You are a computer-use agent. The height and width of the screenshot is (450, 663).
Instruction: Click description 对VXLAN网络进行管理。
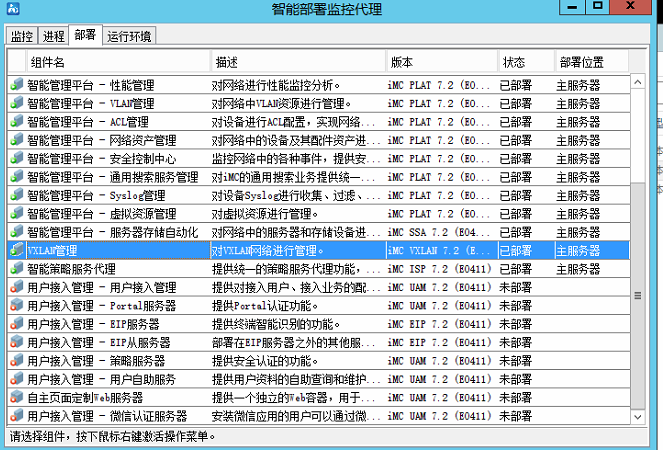coord(267,251)
